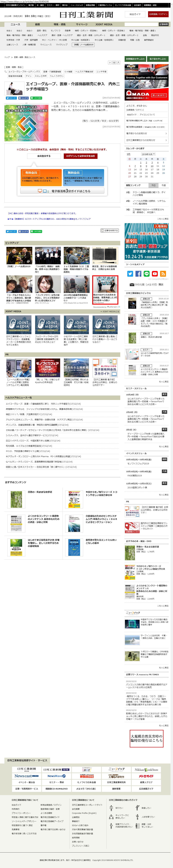Screen dimensions: 173x868
Task: Open the 特集・連載 navigation tab
Action: click(60, 24)
